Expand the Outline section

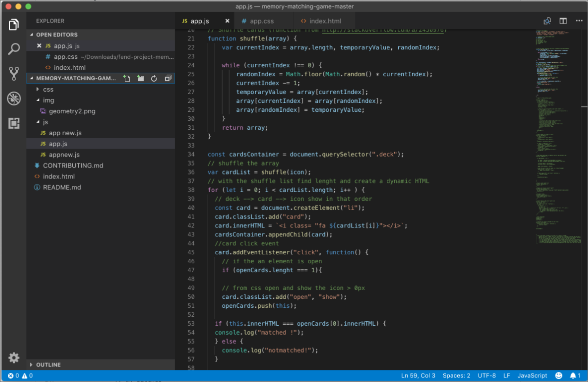coord(48,365)
